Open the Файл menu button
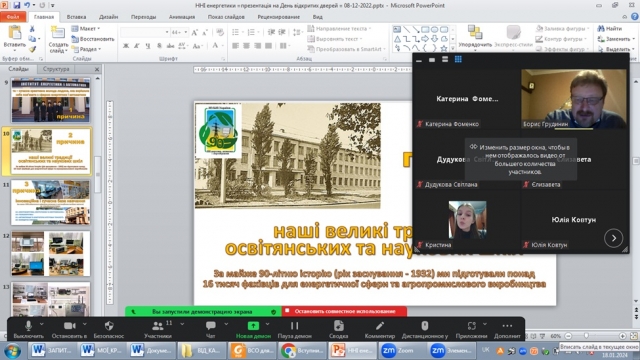The image size is (640, 360). point(13,17)
